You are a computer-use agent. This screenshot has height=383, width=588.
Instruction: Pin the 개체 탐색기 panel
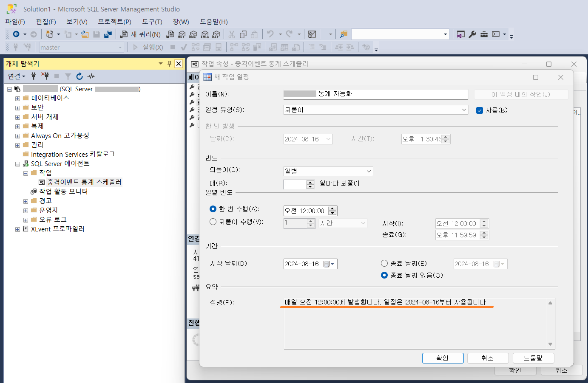point(169,63)
